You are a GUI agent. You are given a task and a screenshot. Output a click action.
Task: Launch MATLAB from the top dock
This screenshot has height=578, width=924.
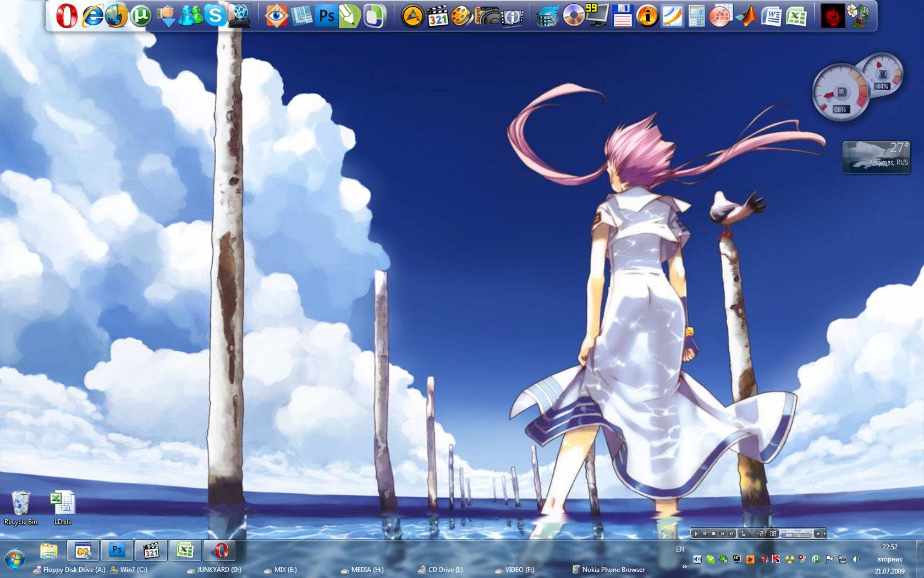pos(746,15)
